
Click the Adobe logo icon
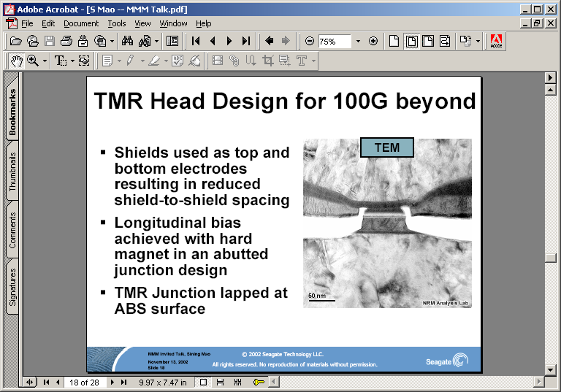pyautogui.click(x=497, y=41)
